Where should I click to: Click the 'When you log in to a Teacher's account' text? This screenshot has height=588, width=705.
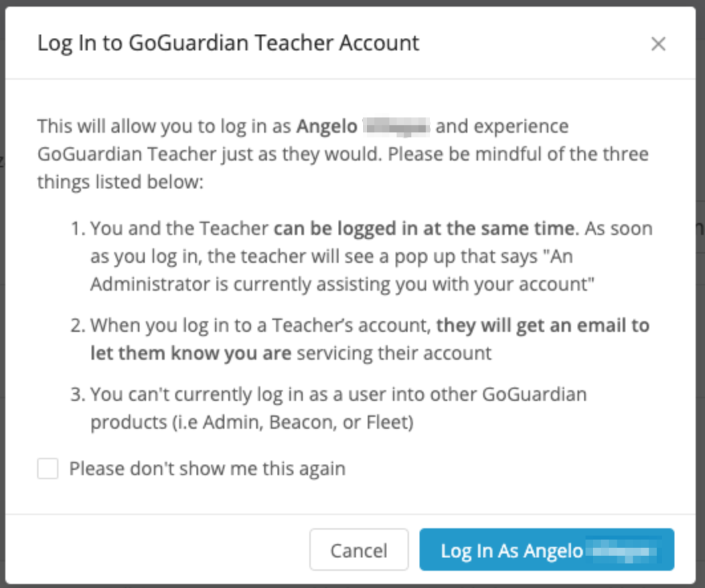click(x=262, y=326)
